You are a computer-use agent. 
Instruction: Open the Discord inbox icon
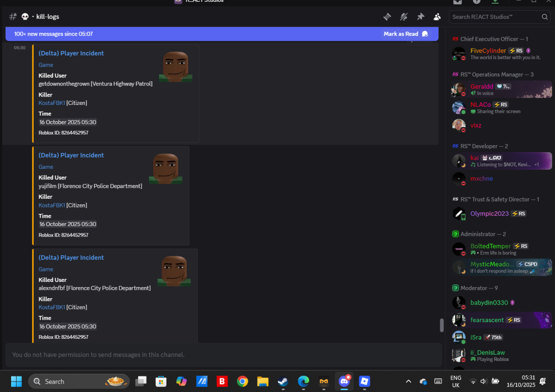tap(457, 1)
